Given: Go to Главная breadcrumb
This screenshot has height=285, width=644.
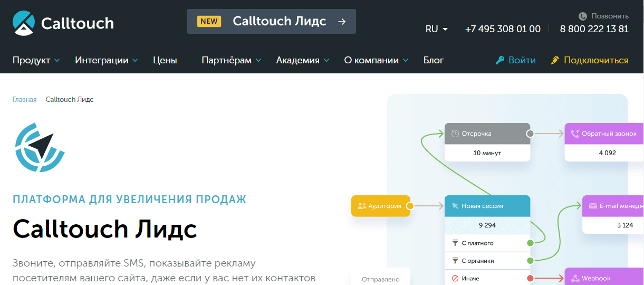Looking at the screenshot, I should tap(25, 99).
